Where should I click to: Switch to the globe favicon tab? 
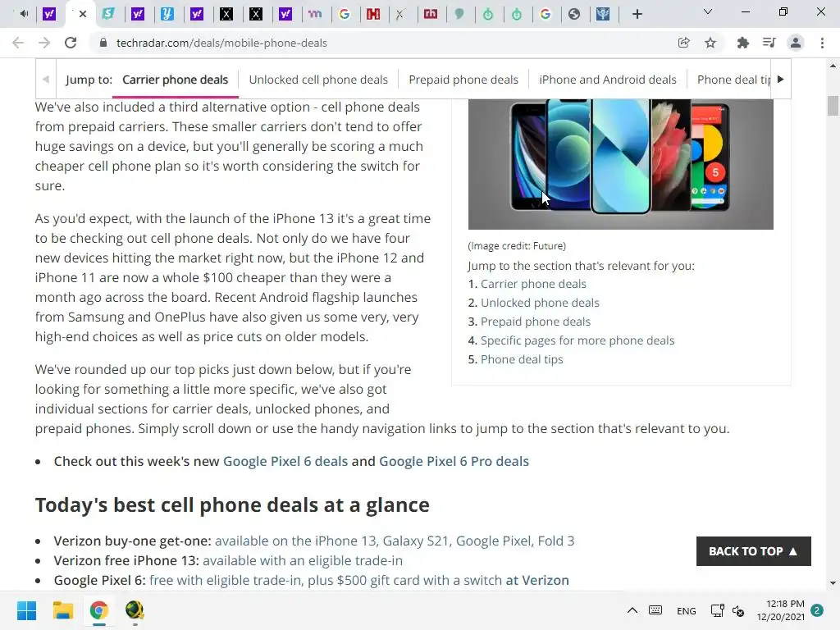pyautogui.click(x=574, y=14)
